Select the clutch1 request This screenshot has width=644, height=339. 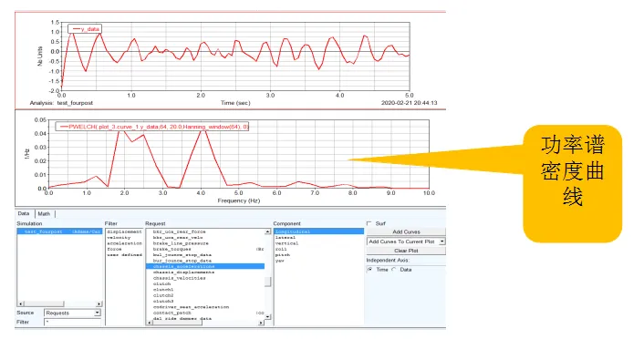click(x=163, y=290)
